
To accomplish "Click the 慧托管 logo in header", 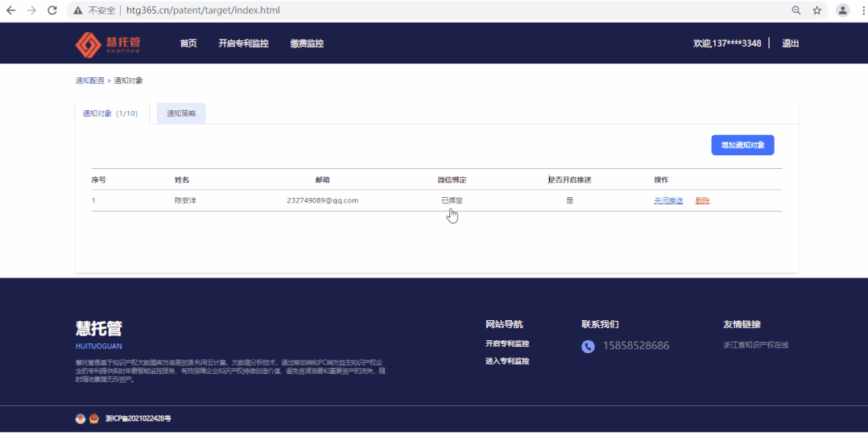I will (108, 43).
